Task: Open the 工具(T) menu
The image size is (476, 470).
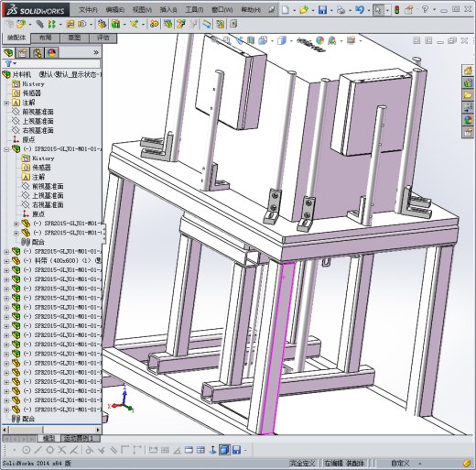Action: point(194,10)
